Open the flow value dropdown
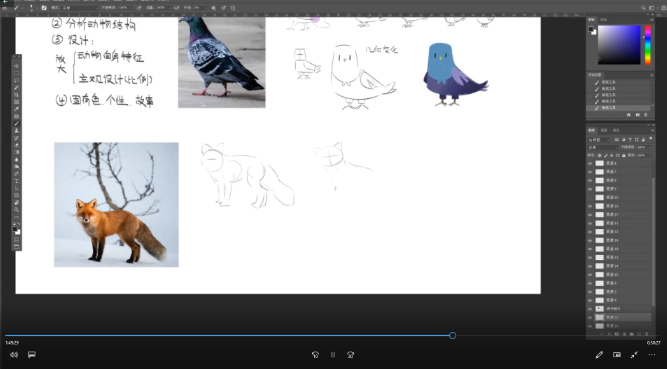Viewport: 667px width, 369px height. click(x=169, y=8)
